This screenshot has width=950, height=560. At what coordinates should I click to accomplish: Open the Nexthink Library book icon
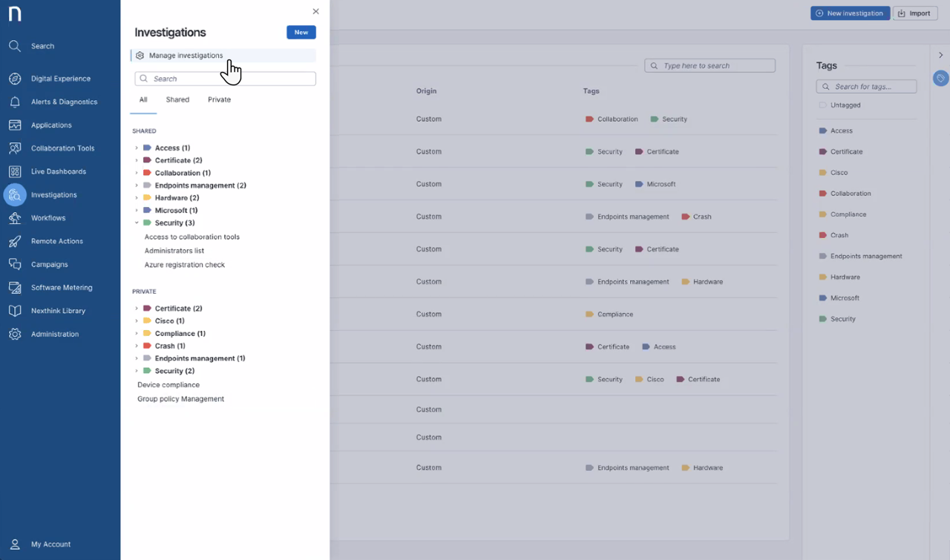(x=15, y=311)
